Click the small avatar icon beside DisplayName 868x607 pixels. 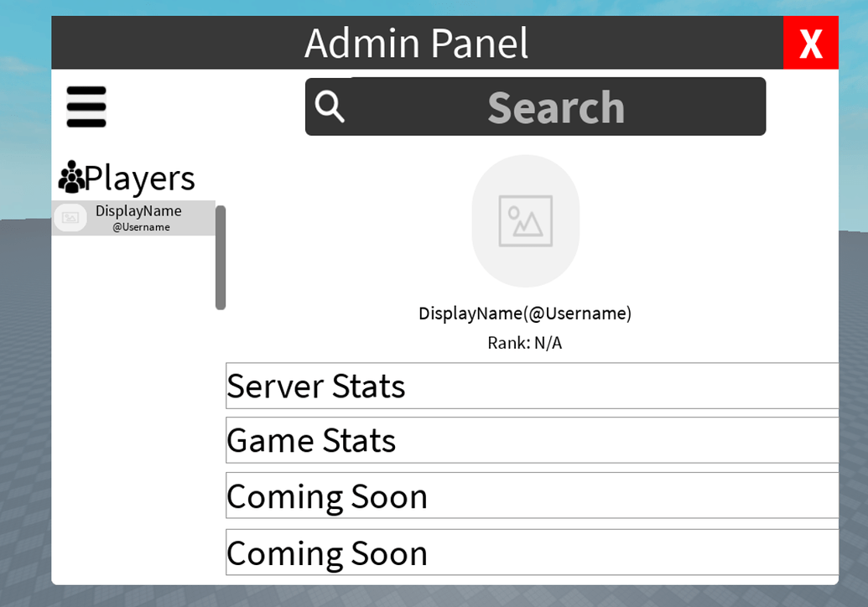tap(70, 217)
